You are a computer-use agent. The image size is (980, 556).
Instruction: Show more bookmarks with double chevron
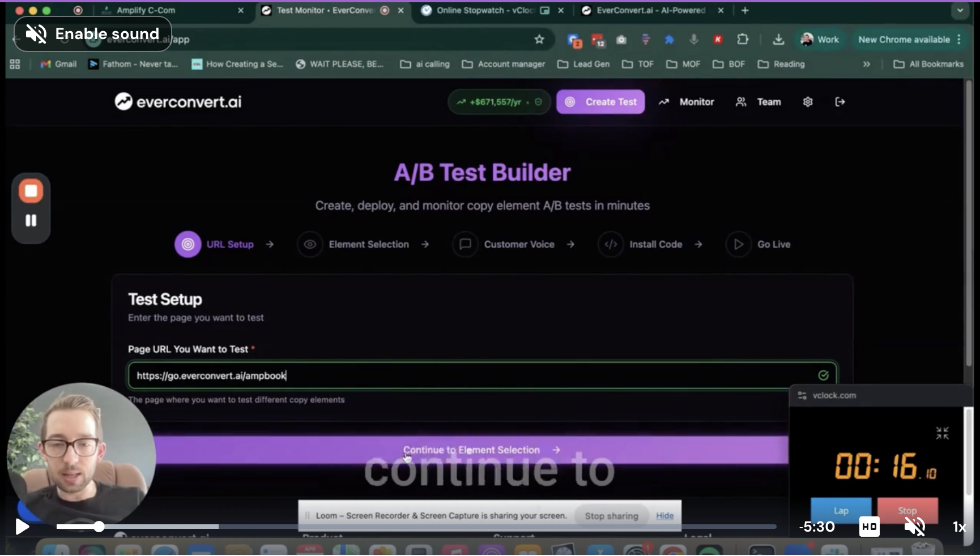pyautogui.click(x=866, y=64)
